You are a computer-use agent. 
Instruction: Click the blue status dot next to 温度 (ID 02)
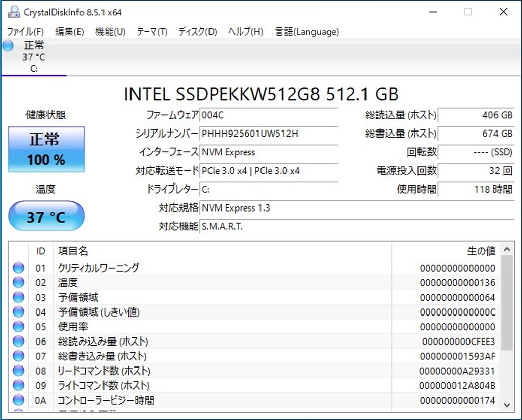[x=18, y=282]
